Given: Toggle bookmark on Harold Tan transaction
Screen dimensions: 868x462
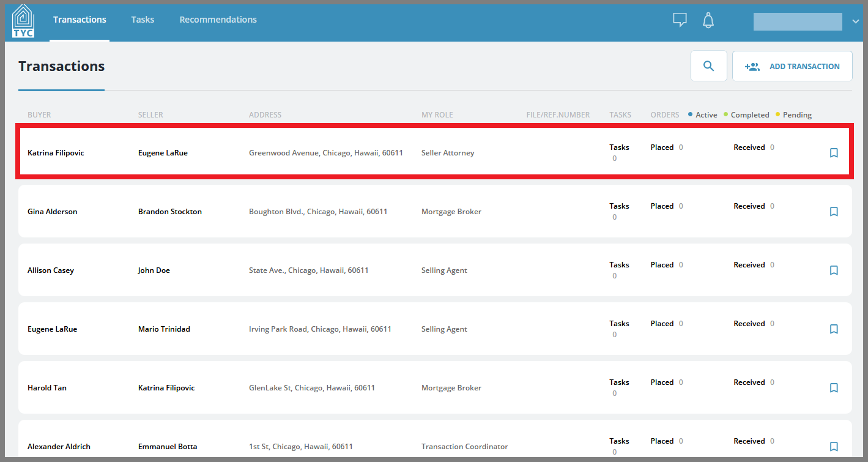Looking at the screenshot, I should point(834,388).
